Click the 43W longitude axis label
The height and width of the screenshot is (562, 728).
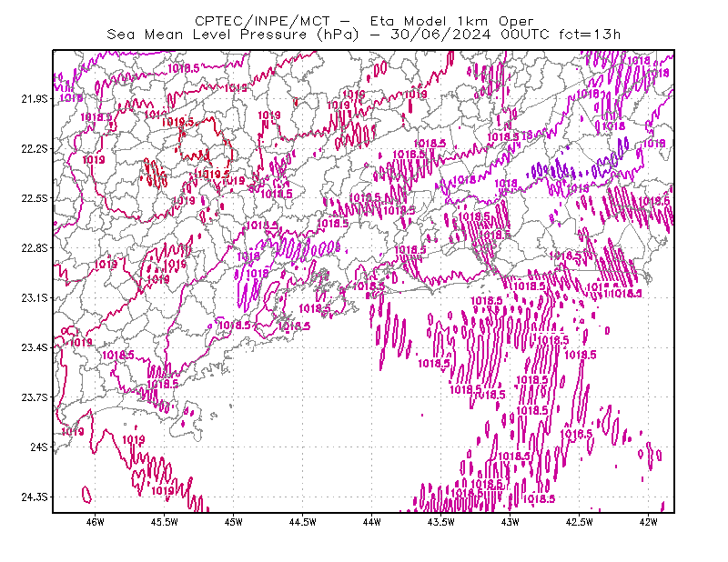pyautogui.click(x=510, y=522)
